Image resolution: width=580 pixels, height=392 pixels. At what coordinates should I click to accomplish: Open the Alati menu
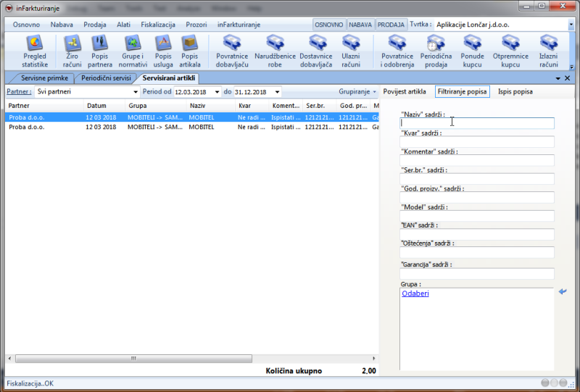(x=123, y=25)
